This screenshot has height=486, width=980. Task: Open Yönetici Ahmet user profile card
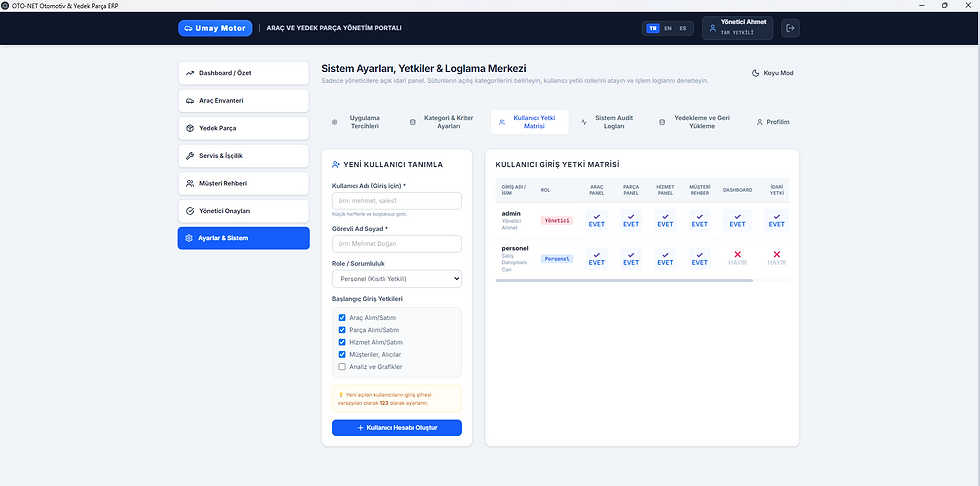click(x=738, y=28)
